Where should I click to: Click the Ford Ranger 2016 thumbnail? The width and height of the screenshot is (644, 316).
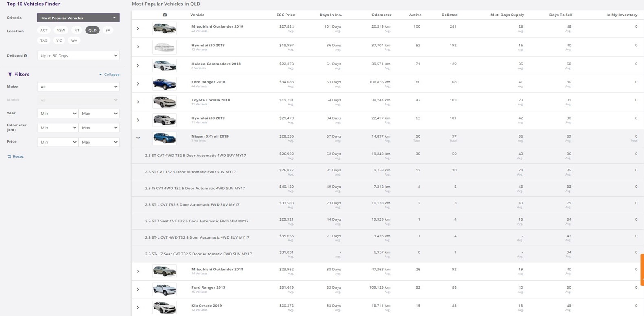pos(165,84)
